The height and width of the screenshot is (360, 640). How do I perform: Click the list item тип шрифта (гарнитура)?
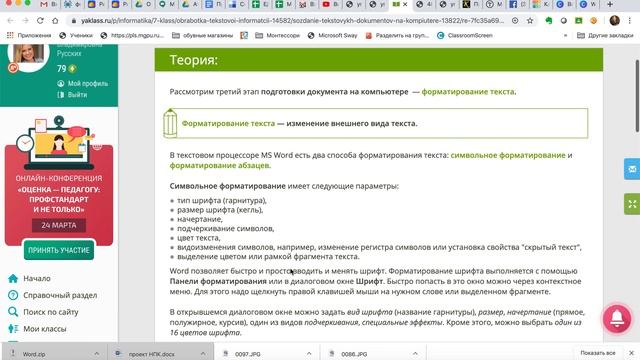[x=222, y=200]
